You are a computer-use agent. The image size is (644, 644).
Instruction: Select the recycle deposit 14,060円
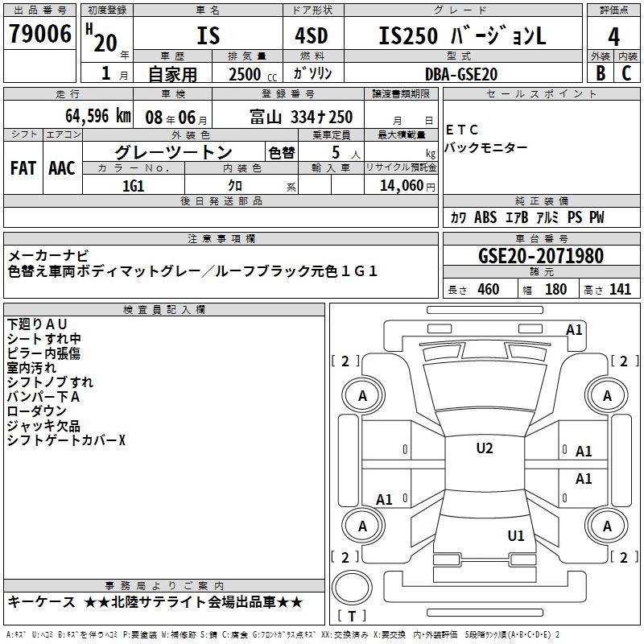coord(407,186)
